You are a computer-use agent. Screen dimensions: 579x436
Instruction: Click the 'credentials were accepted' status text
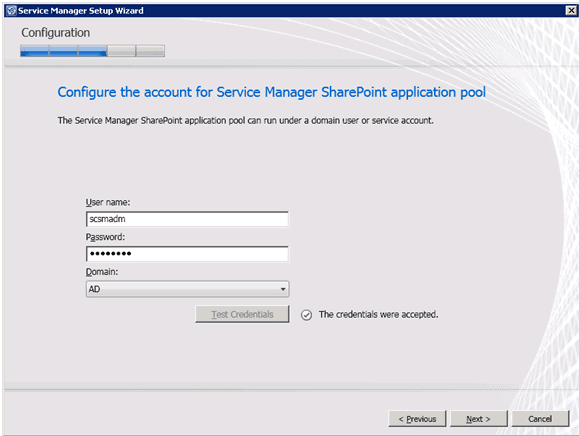click(x=378, y=315)
